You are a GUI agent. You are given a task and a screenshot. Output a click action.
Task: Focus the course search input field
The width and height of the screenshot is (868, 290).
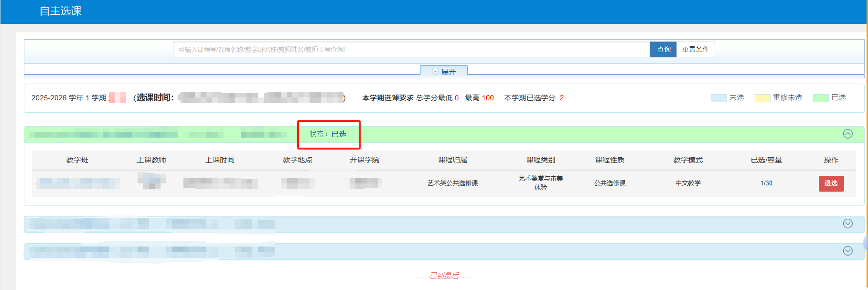pyautogui.click(x=411, y=50)
